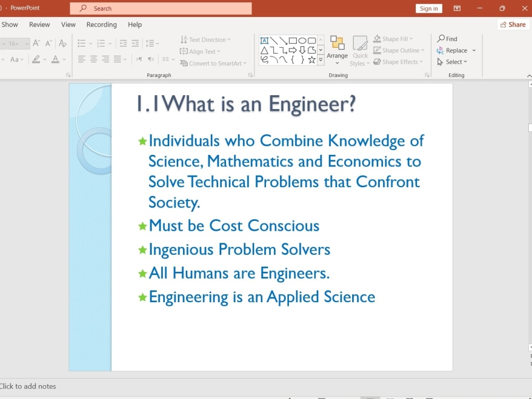Viewport: 532px width, 399px height.
Task: Toggle Align Left paragraph alignment
Action: 81,59
